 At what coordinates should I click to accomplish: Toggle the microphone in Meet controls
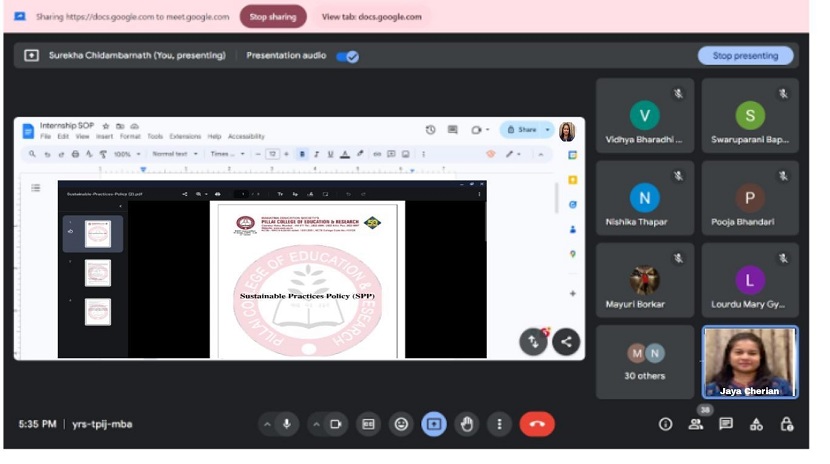click(287, 424)
